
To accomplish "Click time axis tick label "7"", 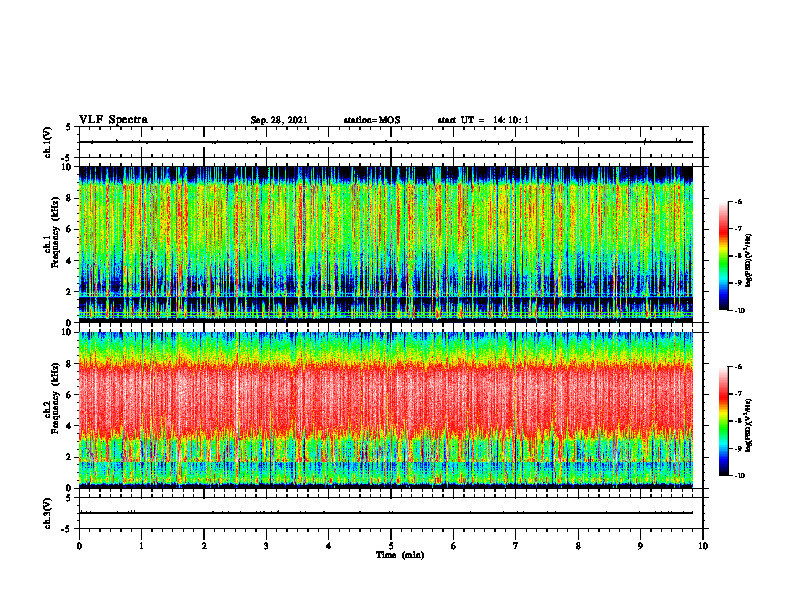I will pos(516,546).
